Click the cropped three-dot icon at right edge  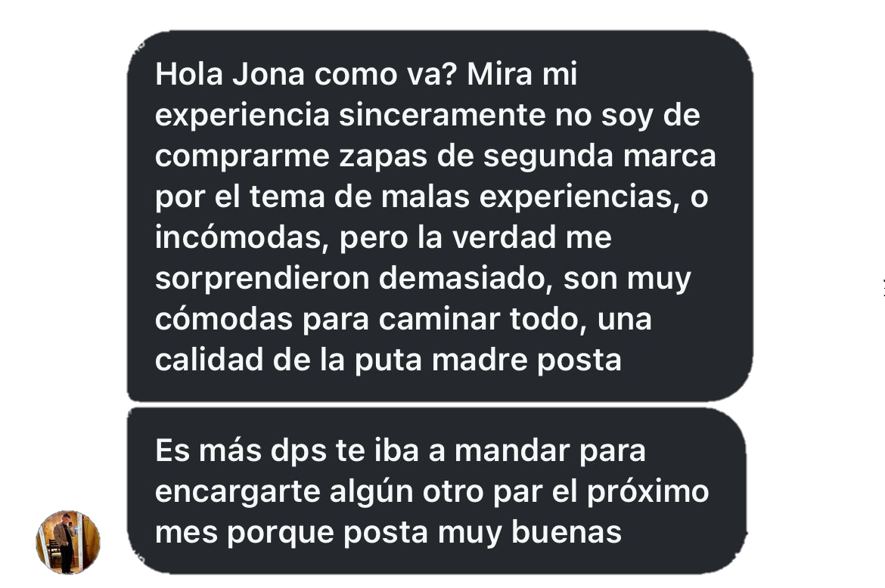point(883,287)
